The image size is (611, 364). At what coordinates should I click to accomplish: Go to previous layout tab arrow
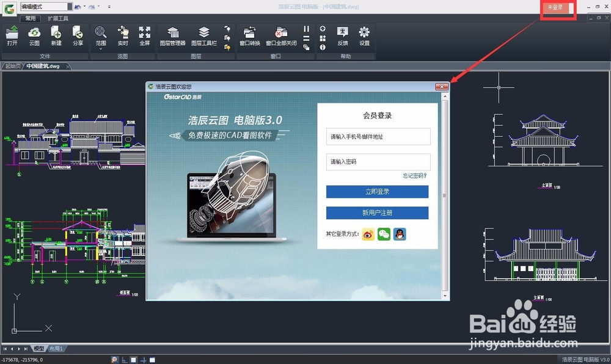[x=12, y=349]
